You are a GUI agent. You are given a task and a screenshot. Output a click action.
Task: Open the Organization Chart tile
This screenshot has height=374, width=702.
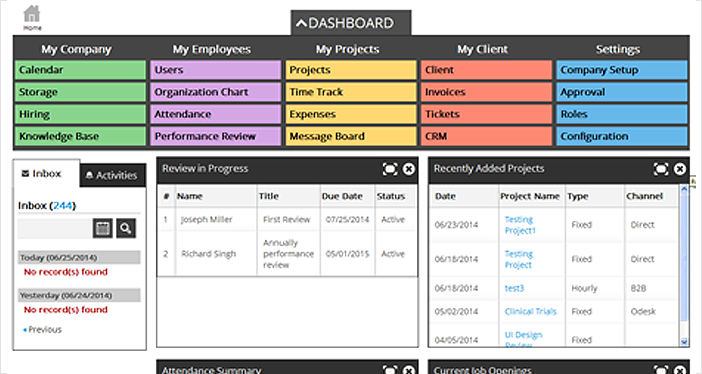(x=215, y=92)
